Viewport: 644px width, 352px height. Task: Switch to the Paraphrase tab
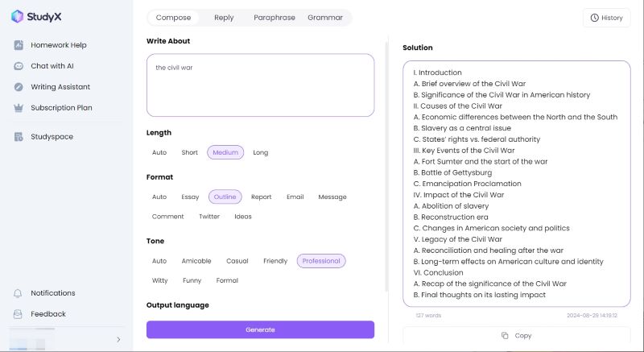click(274, 18)
